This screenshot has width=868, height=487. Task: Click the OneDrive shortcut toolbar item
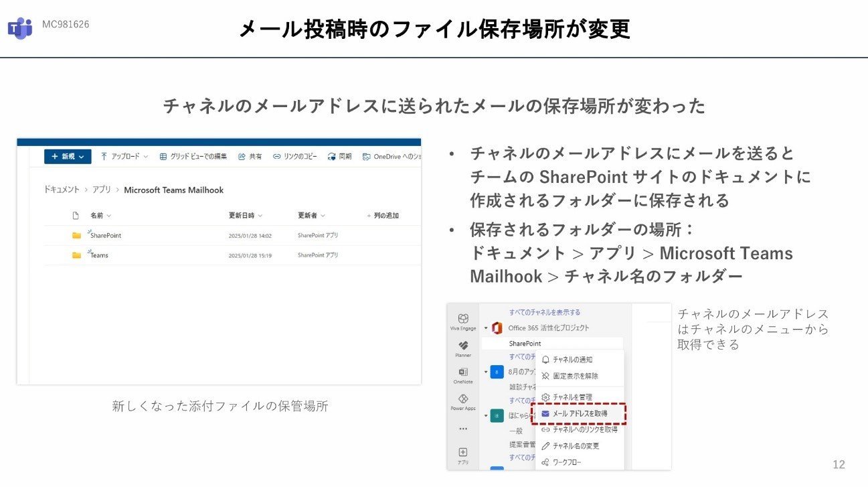pos(392,156)
